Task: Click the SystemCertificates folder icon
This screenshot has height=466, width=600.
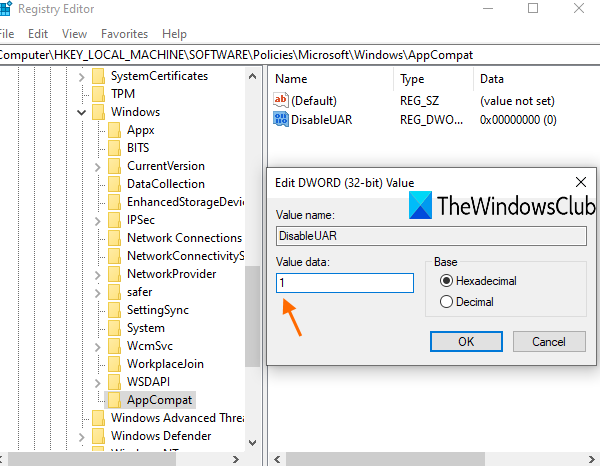Action: 98,76
